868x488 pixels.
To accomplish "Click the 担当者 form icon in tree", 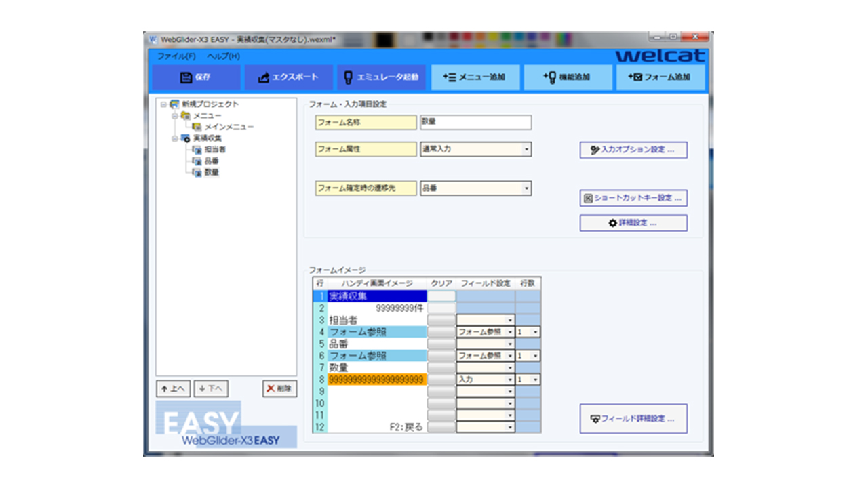I will click(197, 150).
